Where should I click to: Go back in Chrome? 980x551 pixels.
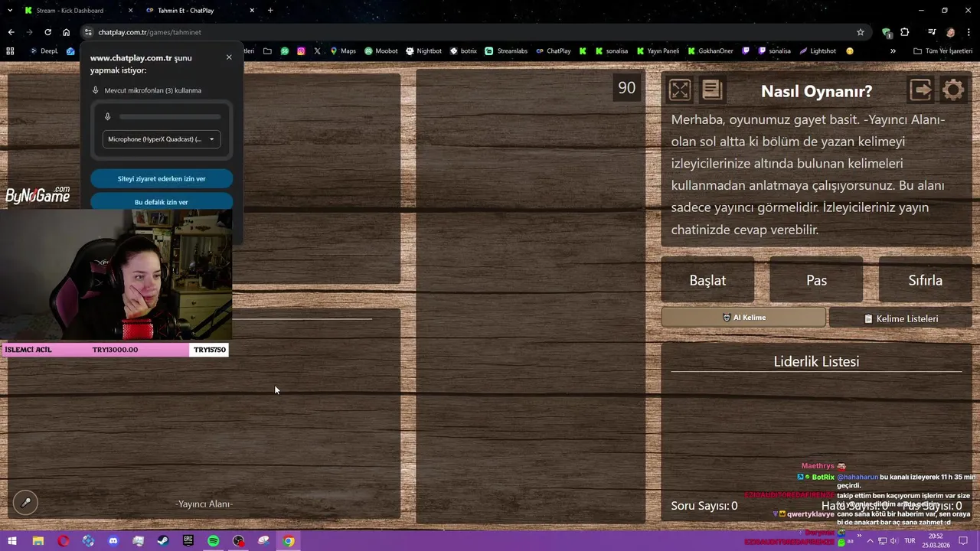11,32
